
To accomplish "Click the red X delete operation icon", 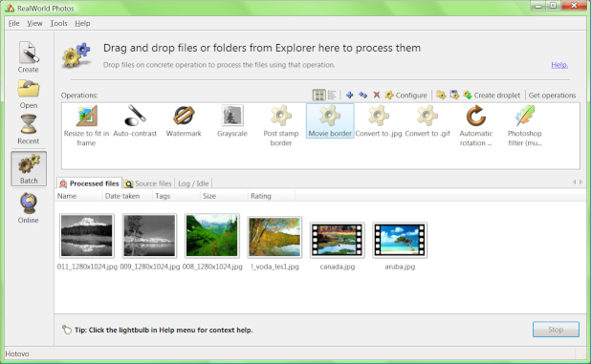I will click(x=376, y=96).
